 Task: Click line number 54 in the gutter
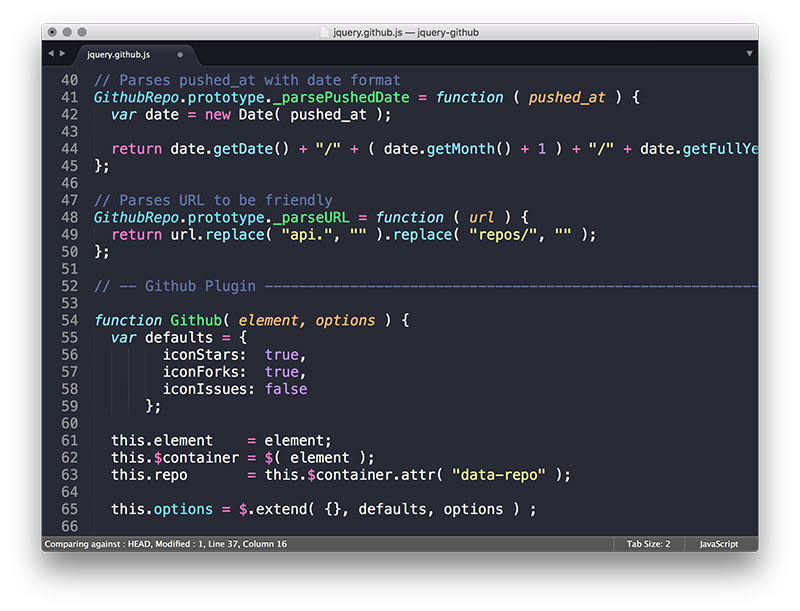tap(69, 320)
